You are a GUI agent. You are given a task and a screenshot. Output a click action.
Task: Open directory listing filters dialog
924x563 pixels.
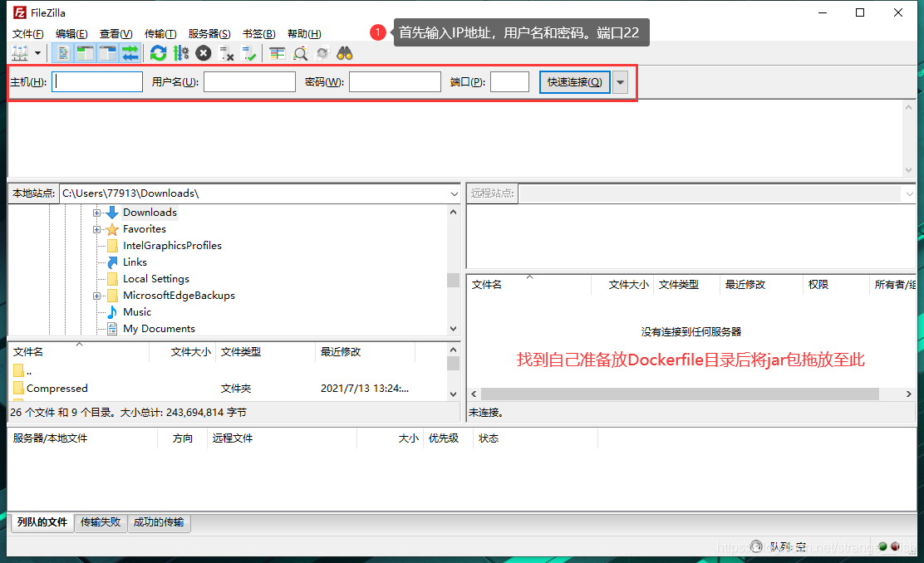tap(277, 54)
